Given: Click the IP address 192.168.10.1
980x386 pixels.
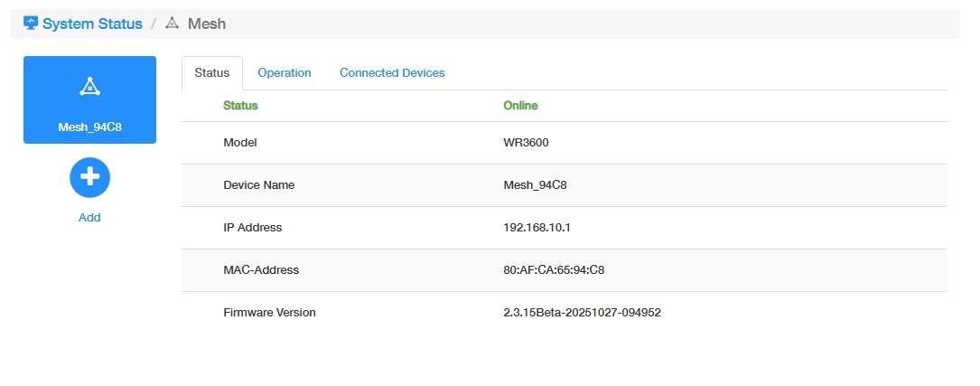Looking at the screenshot, I should 537,228.
